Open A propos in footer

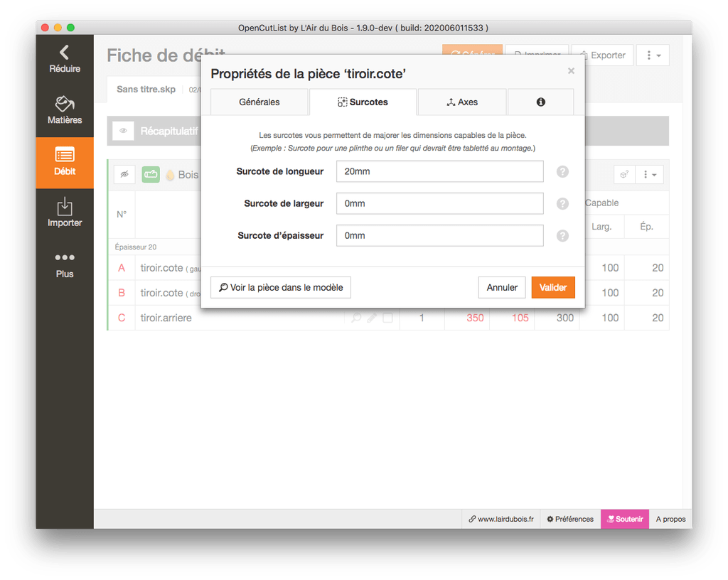pos(670,519)
